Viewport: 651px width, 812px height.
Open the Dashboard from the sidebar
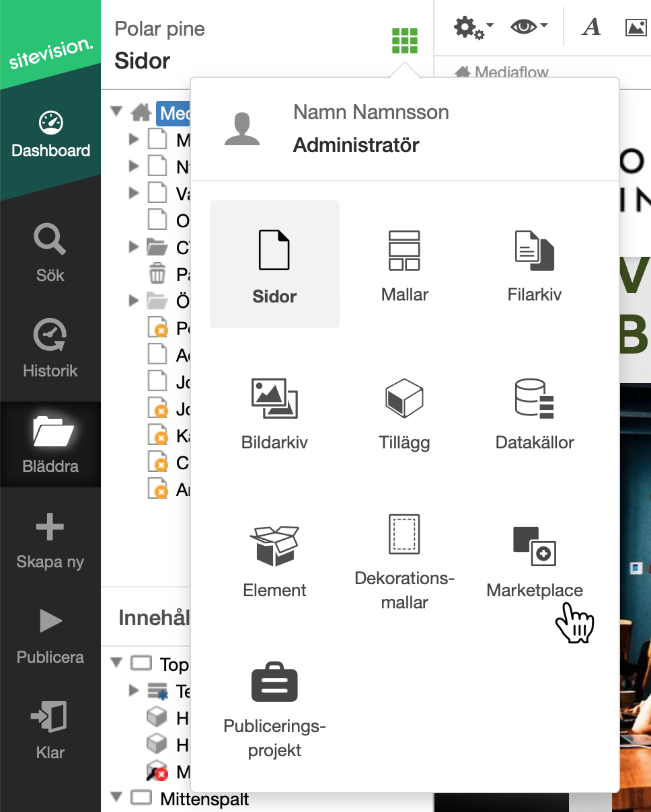pyautogui.click(x=50, y=134)
